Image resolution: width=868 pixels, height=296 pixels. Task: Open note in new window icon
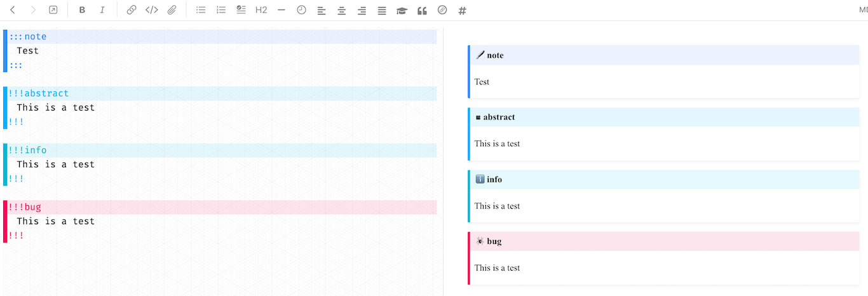pyautogui.click(x=53, y=10)
